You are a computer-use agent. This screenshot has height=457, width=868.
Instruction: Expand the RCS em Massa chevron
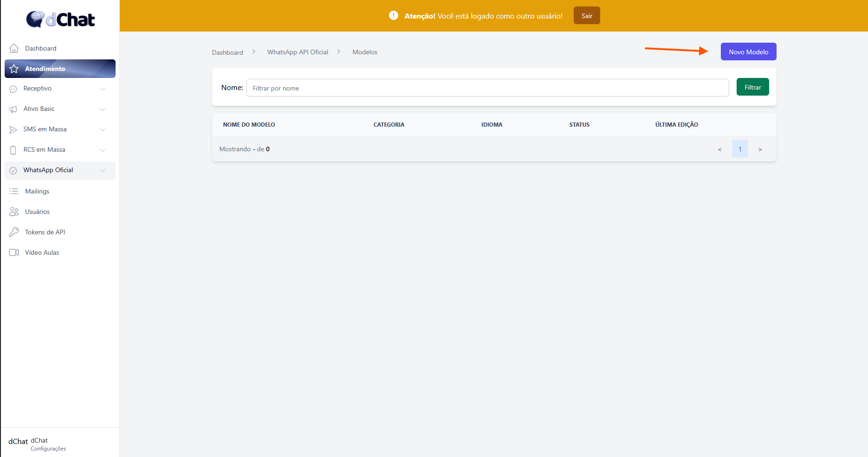103,150
